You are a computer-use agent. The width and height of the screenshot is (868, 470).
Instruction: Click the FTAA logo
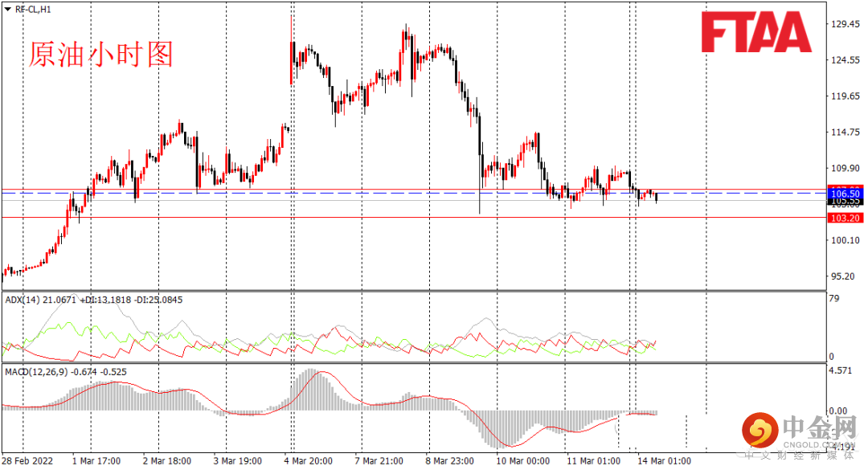[756, 32]
